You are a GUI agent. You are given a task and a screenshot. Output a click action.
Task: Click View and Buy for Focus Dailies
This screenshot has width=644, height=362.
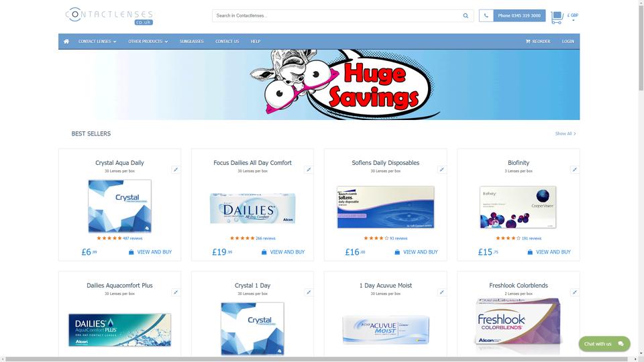283,252
